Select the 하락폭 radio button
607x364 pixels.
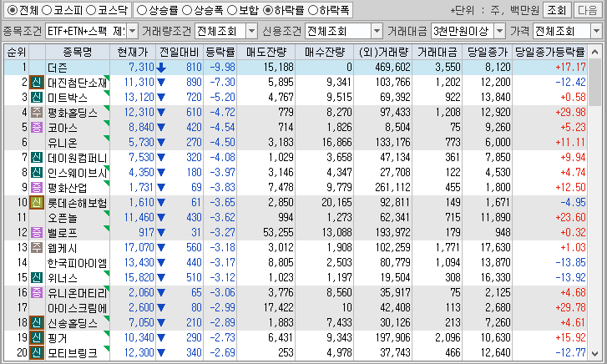[313, 10]
